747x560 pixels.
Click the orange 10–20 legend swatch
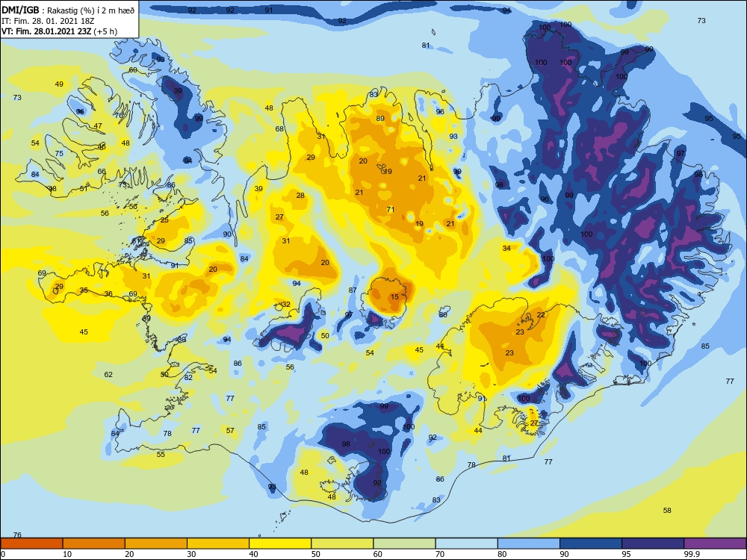click(94, 544)
